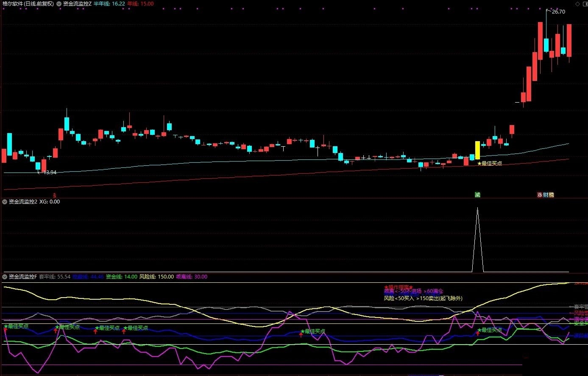Click the 榜 ranking marker
Viewport: 588px width, 376px height.
point(551,195)
